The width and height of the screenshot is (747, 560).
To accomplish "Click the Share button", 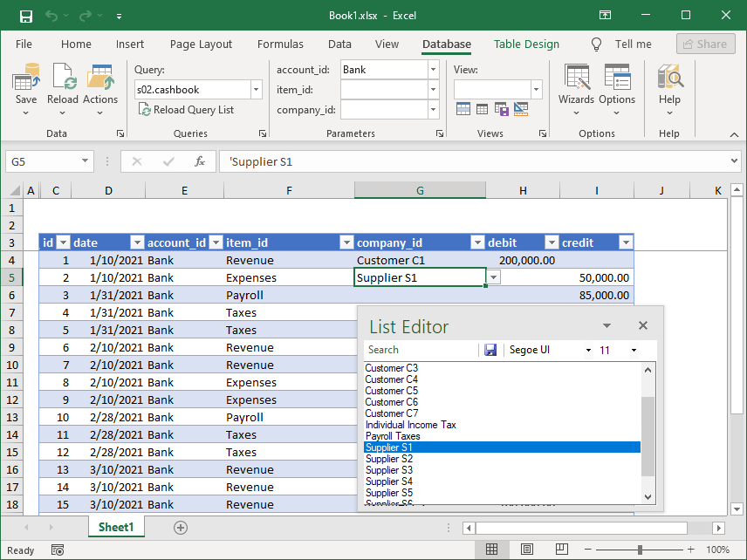I will 705,44.
